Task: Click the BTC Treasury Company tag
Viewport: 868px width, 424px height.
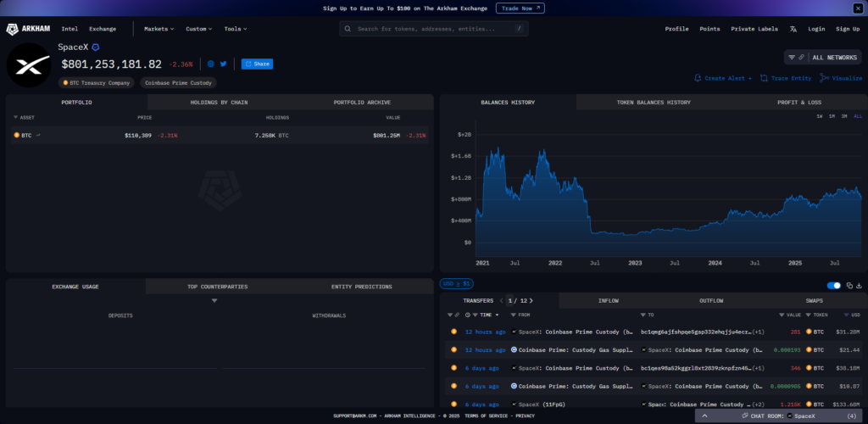Action: [x=97, y=82]
